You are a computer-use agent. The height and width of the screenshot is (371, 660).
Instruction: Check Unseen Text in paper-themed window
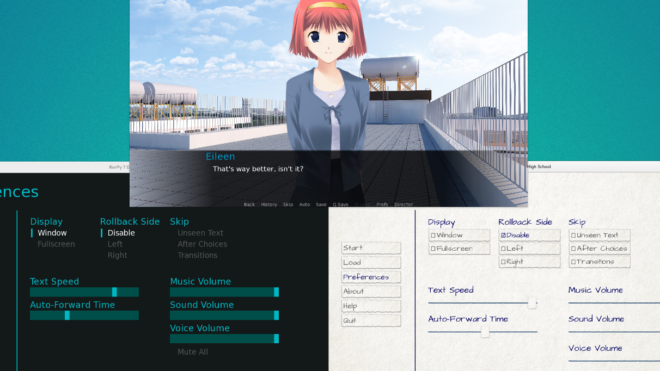tap(599, 235)
